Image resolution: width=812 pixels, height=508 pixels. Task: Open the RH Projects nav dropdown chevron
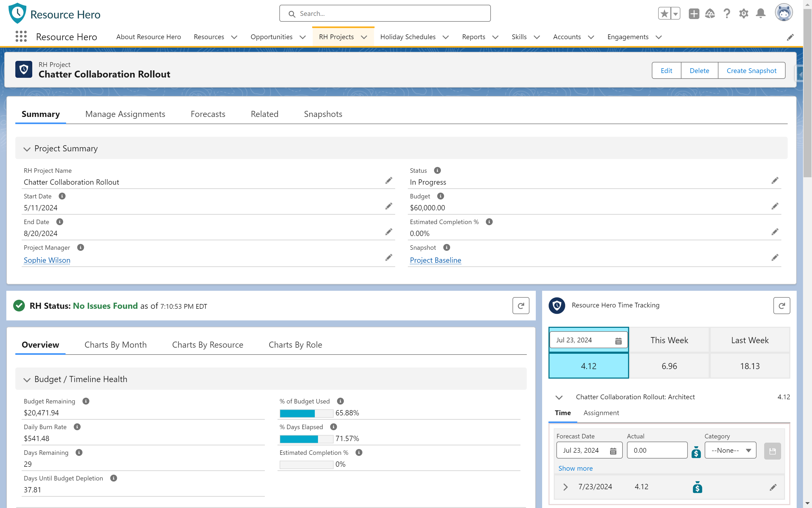pos(364,37)
